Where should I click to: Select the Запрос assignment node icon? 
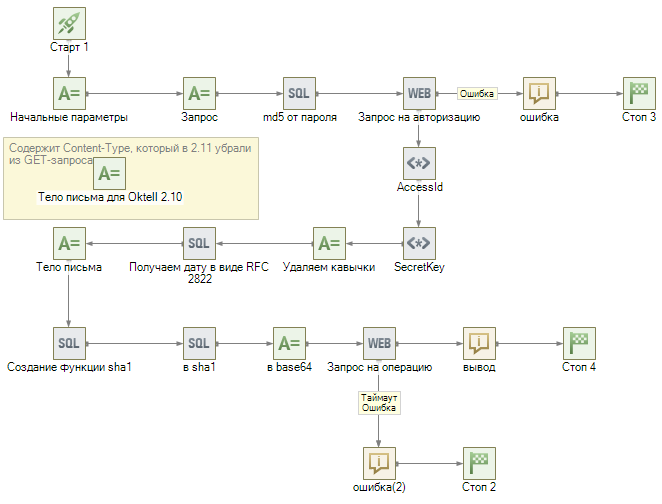pos(199,94)
